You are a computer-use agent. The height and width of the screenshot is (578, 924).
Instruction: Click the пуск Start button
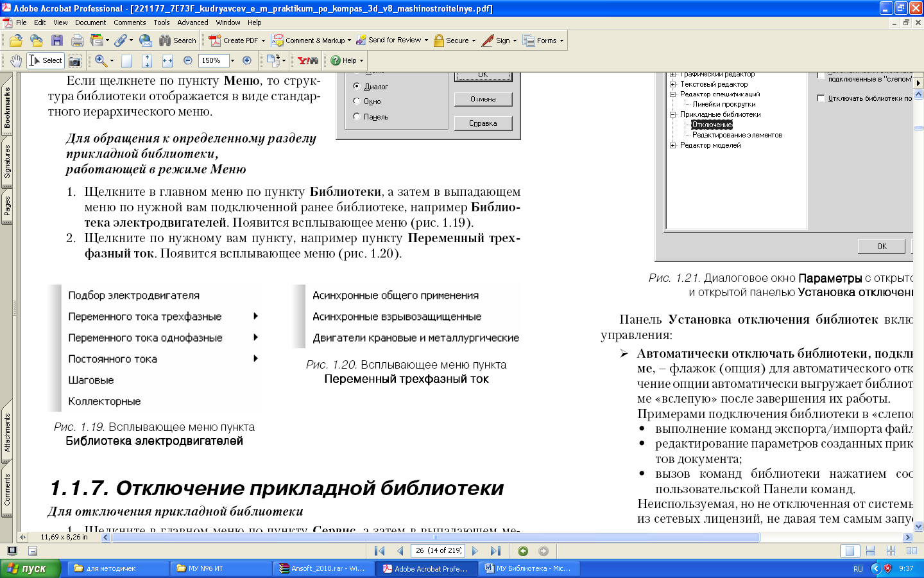pyautogui.click(x=30, y=568)
